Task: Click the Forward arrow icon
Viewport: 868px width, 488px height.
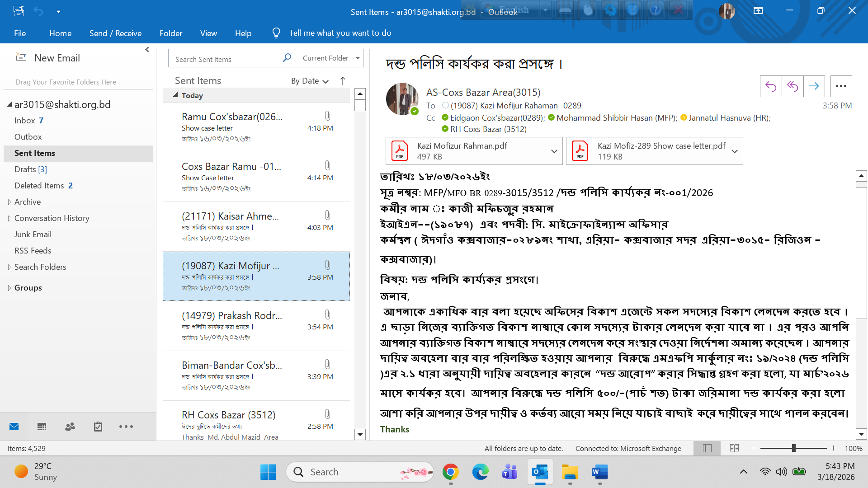Action: pyautogui.click(x=814, y=86)
